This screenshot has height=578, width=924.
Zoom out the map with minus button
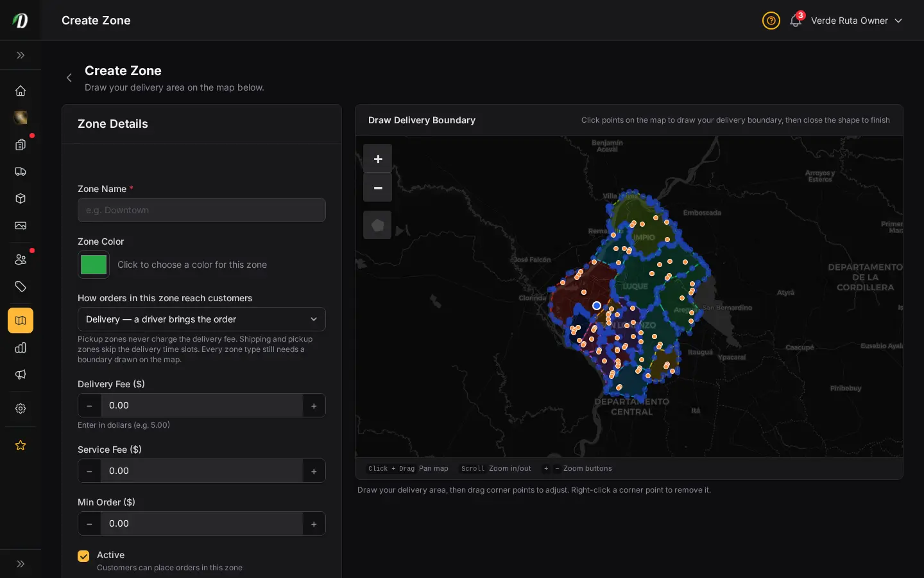[x=378, y=188]
